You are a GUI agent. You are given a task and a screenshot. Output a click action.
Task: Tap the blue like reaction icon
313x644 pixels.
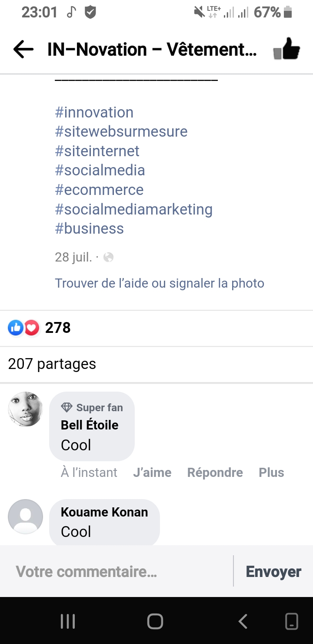[x=16, y=328]
